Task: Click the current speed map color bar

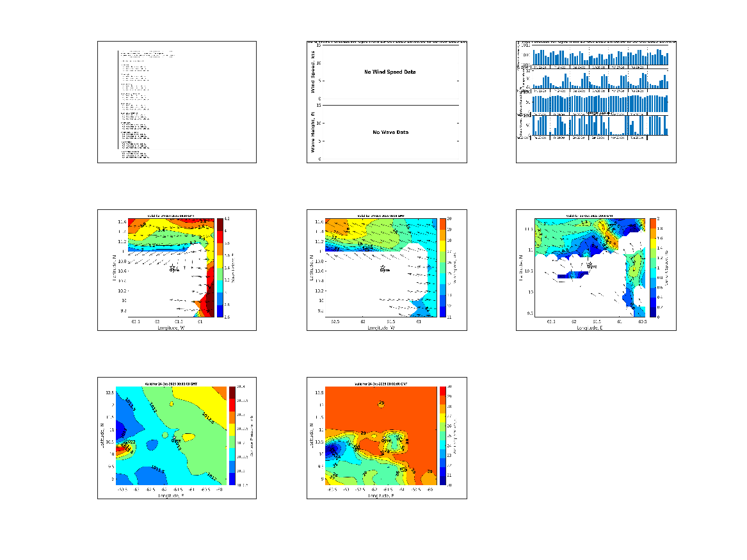Action: point(652,268)
